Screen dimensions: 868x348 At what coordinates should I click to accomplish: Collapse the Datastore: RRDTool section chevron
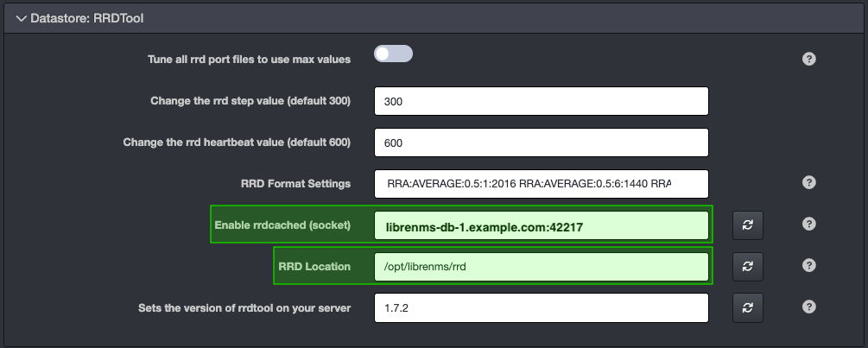(21, 17)
